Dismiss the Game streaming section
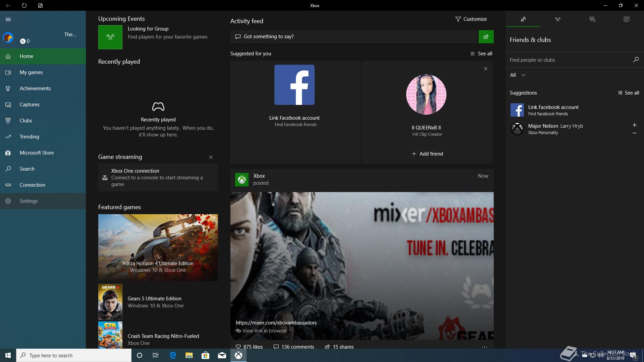Screen dimensions: 644x362 tap(211, 157)
